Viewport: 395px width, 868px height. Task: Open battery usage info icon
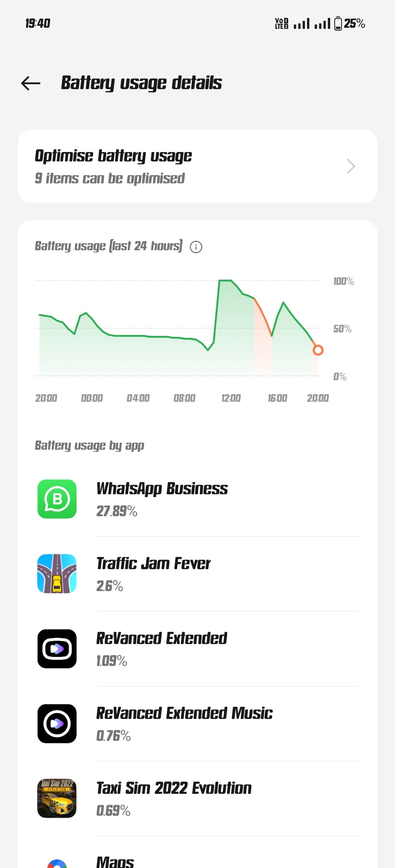[196, 247]
